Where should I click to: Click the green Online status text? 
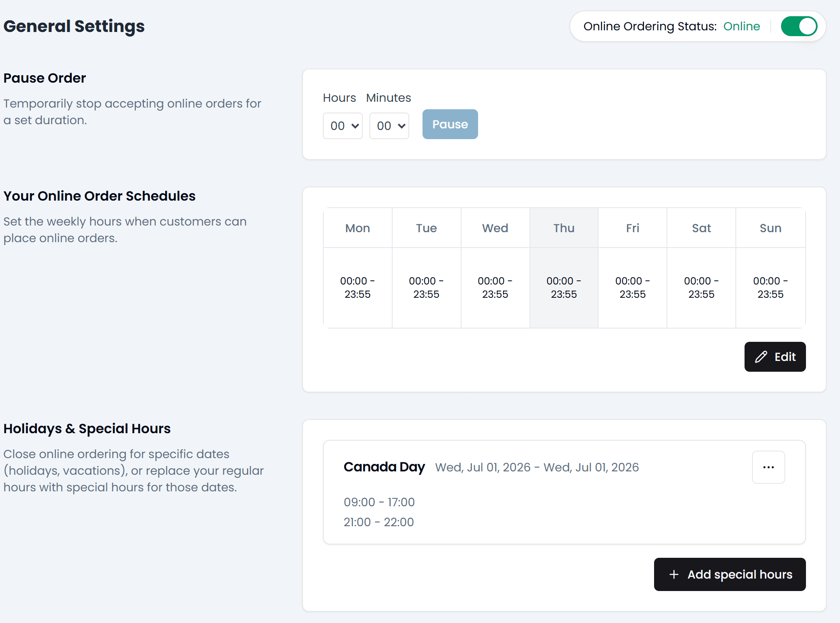742,26
